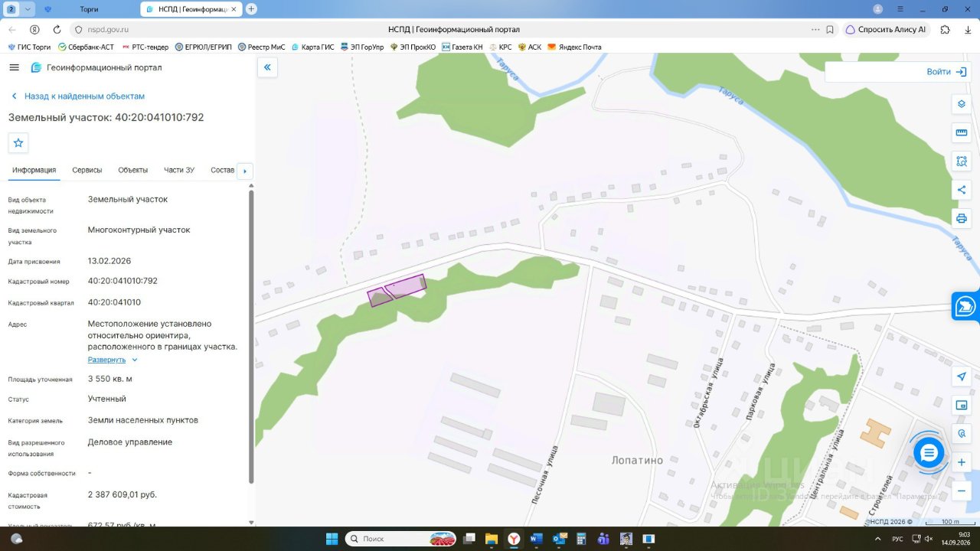
Task: Click the Войти login button
Action: [x=946, y=72]
